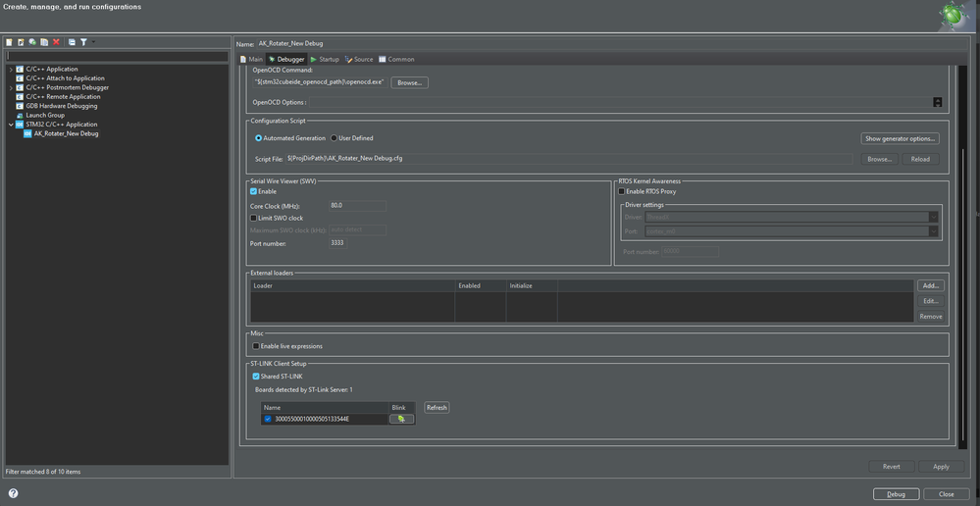This screenshot has width=980, height=506.
Task: Create a new launch configuration prototype
Action: pyautogui.click(x=21, y=42)
